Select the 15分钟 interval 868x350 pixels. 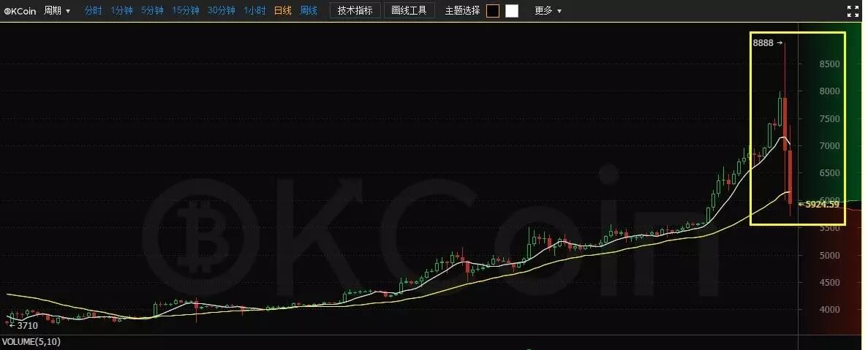click(185, 10)
